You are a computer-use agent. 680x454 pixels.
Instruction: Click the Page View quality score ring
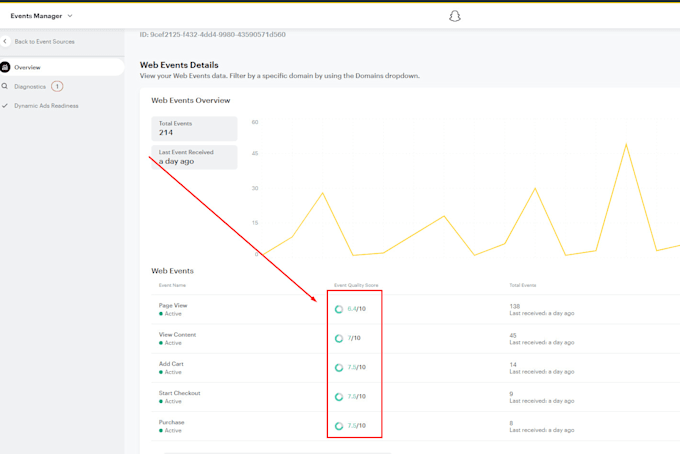tap(339, 309)
